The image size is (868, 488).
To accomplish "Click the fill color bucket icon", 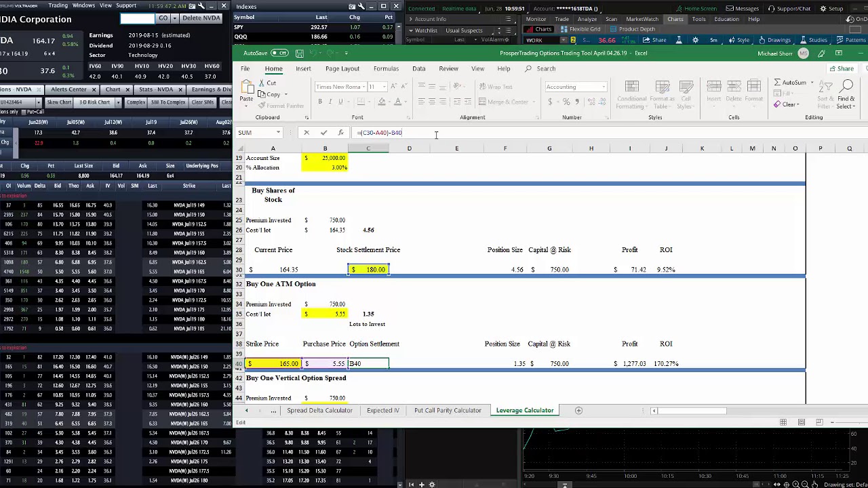I will [x=382, y=102].
